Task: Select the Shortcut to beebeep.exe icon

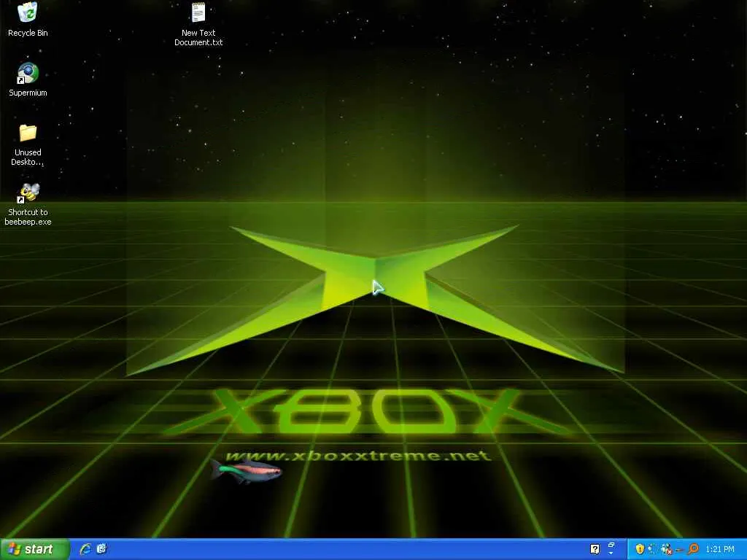Action: (28, 204)
